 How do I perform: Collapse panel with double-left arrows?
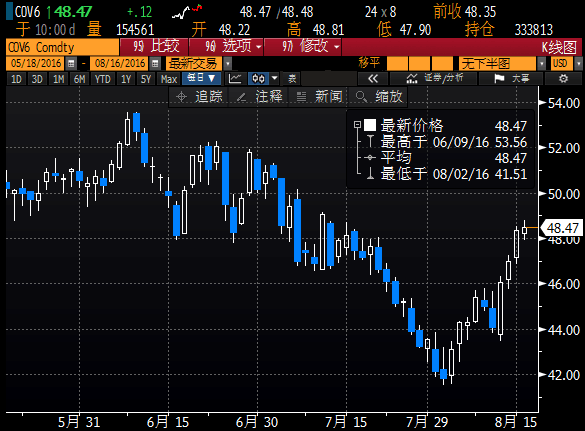372,79
